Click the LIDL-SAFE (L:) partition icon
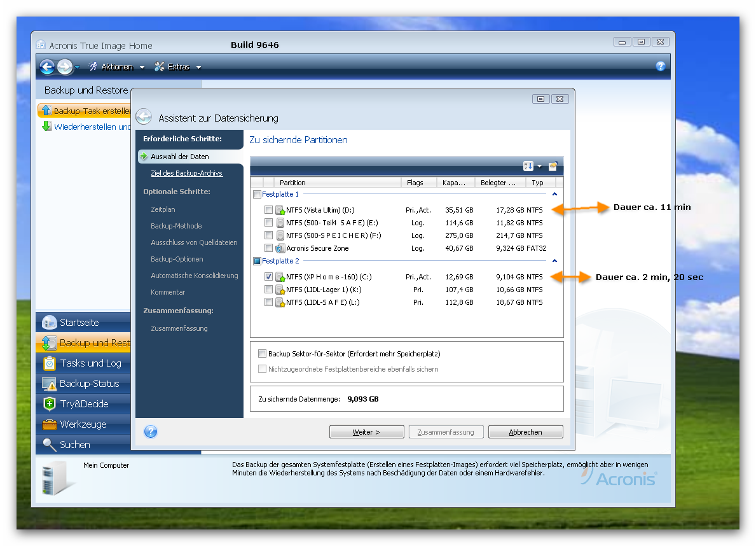756x546 pixels. [x=280, y=302]
